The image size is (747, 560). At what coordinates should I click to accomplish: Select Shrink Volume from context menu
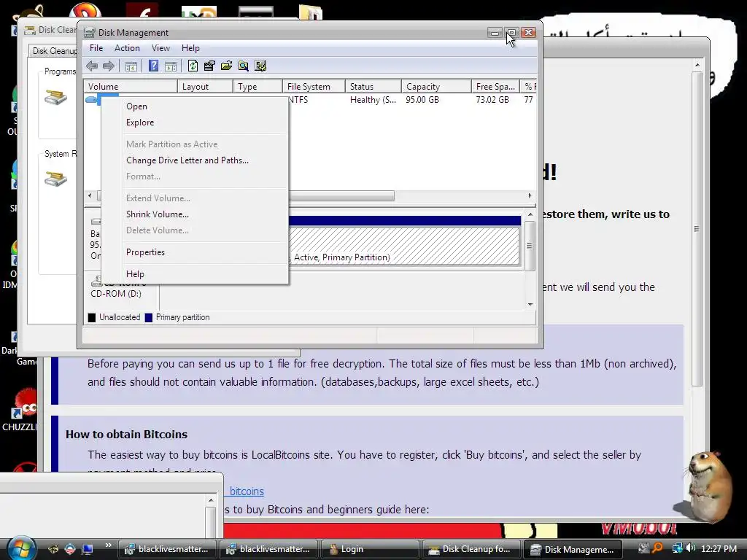coord(195,214)
